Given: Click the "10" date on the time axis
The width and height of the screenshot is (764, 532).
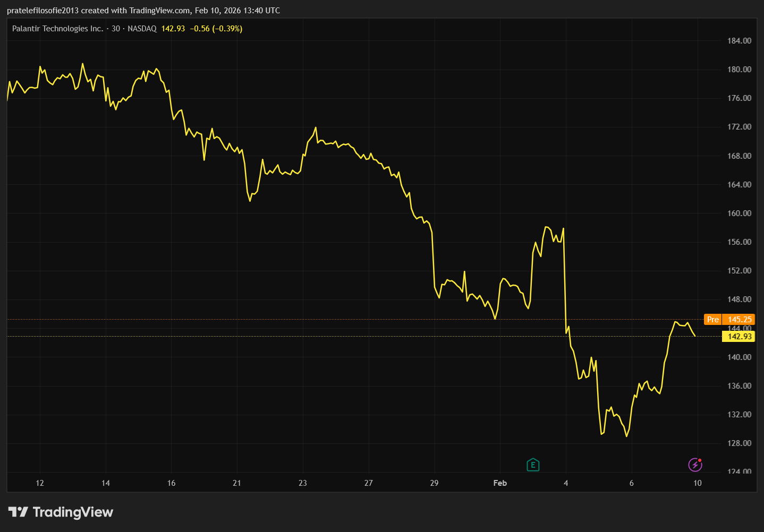Looking at the screenshot, I should (698, 483).
